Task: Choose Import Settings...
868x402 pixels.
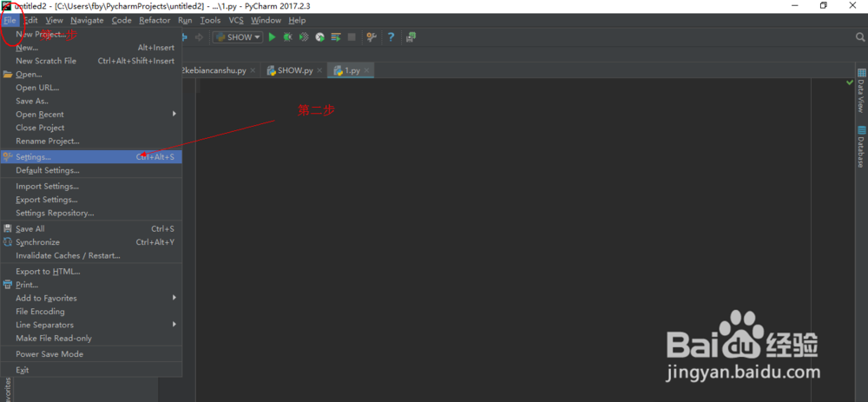Action: [91, 187]
